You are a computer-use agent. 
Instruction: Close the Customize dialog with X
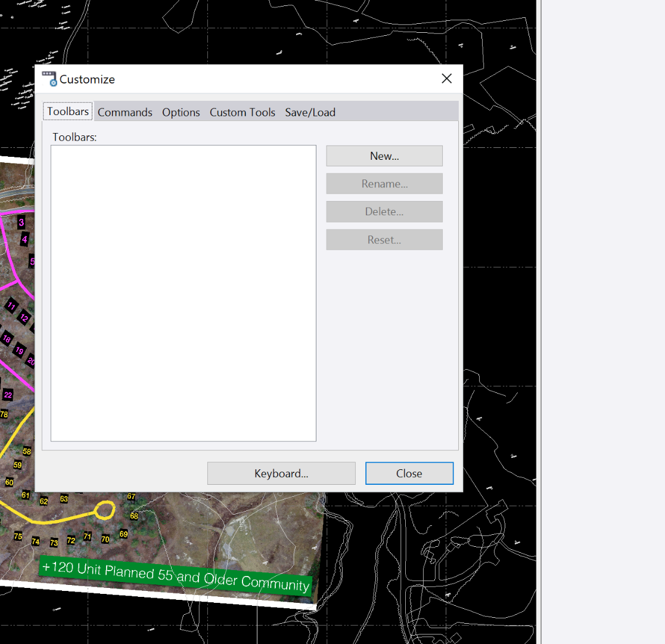pyautogui.click(x=446, y=79)
